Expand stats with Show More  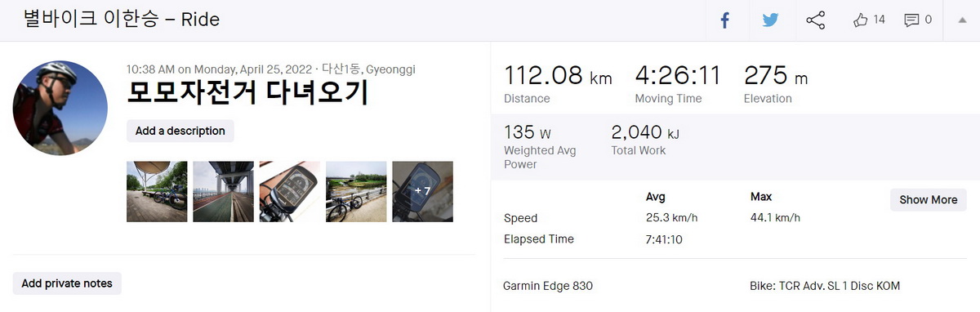(x=928, y=200)
